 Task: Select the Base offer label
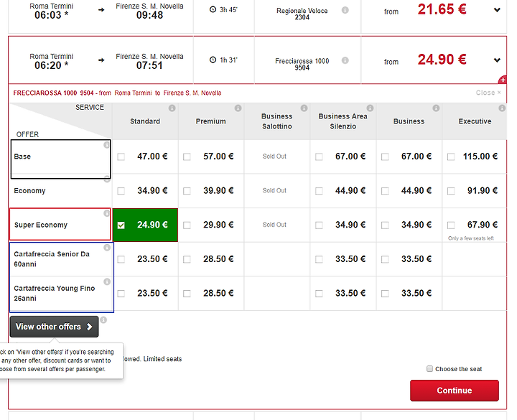22,157
